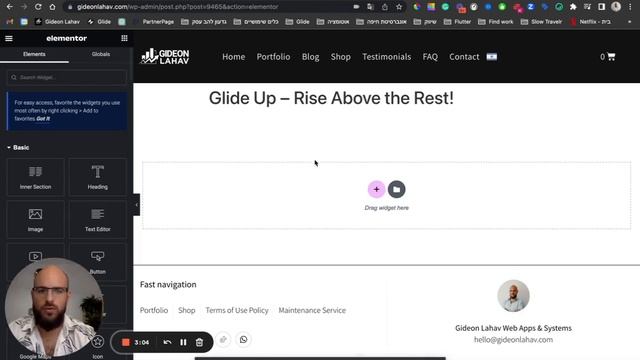Click the Search Widget field
Screen dimensions: 640x360
point(67,77)
